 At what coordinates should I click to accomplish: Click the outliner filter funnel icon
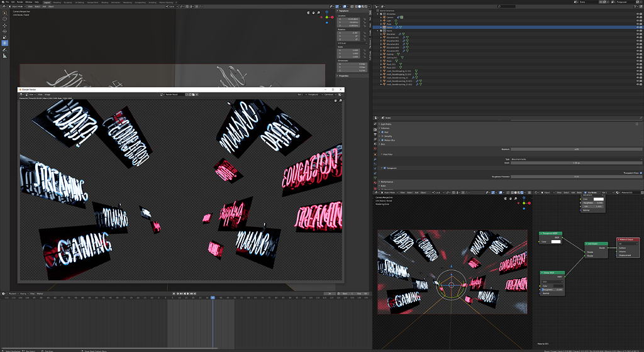click(635, 6)
